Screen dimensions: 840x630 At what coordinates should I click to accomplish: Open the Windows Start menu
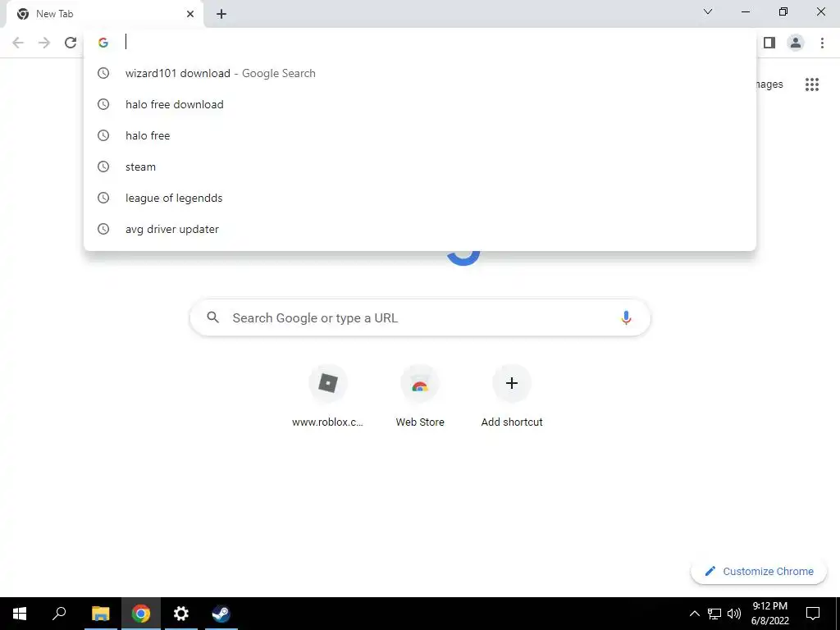coord(20,614)
